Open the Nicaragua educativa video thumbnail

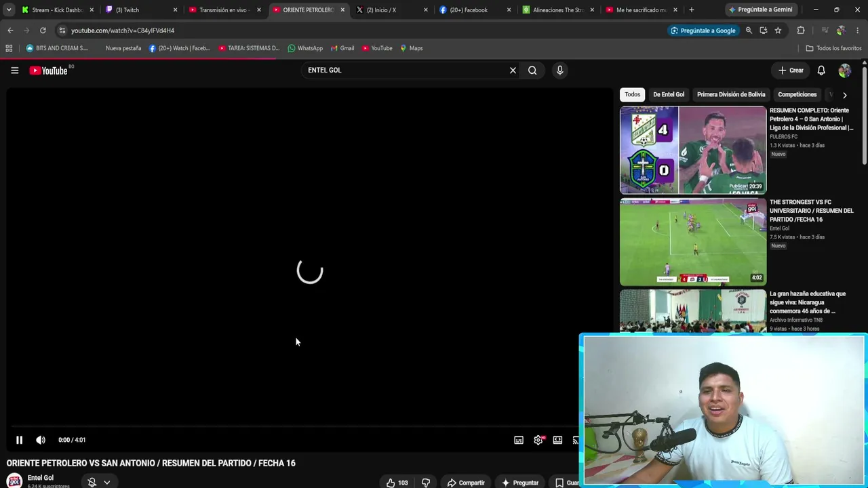click(693, 311)
